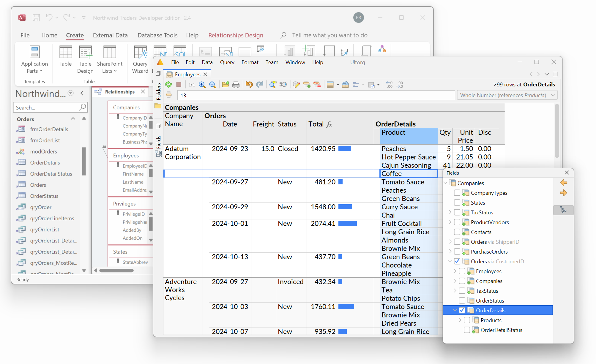Collapse the Orders group in Access navigation pane

[73, 118]
